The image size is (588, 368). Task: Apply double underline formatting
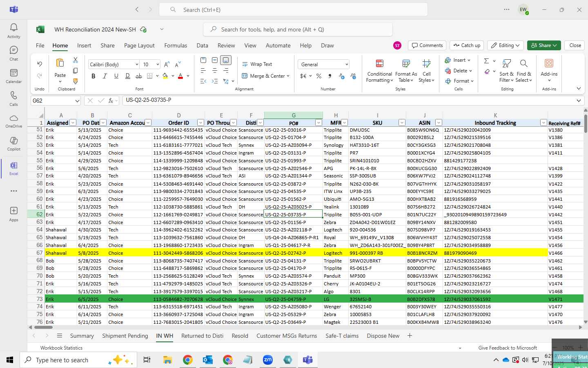point(128,76)
